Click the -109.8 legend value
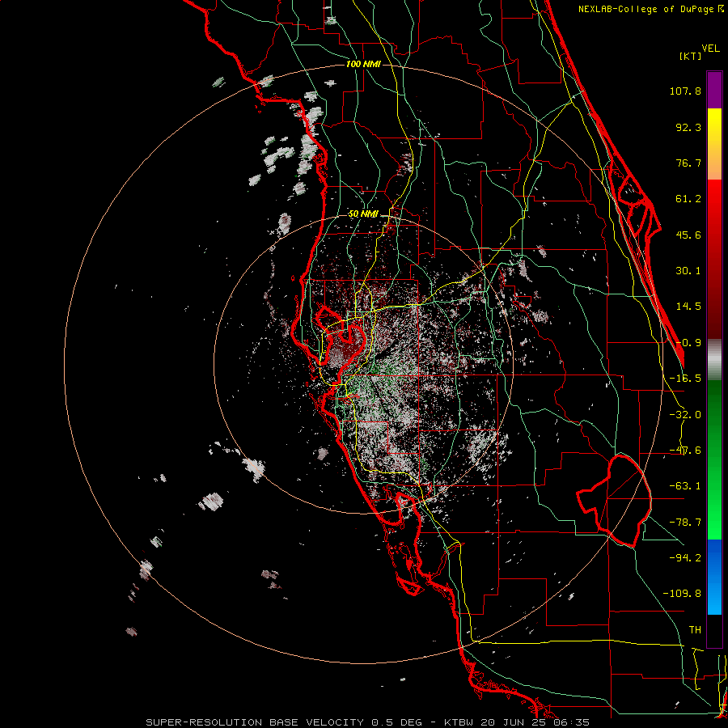 point(682,594)
